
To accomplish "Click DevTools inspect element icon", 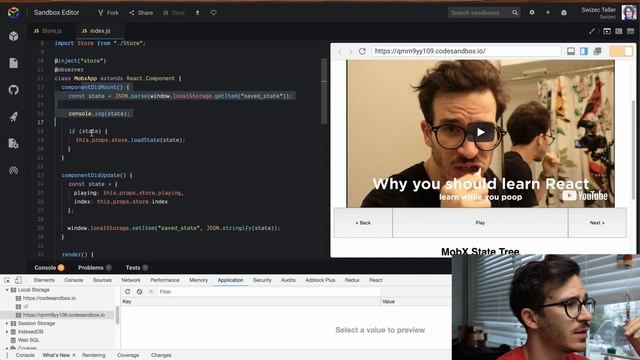I will [7, 280].
